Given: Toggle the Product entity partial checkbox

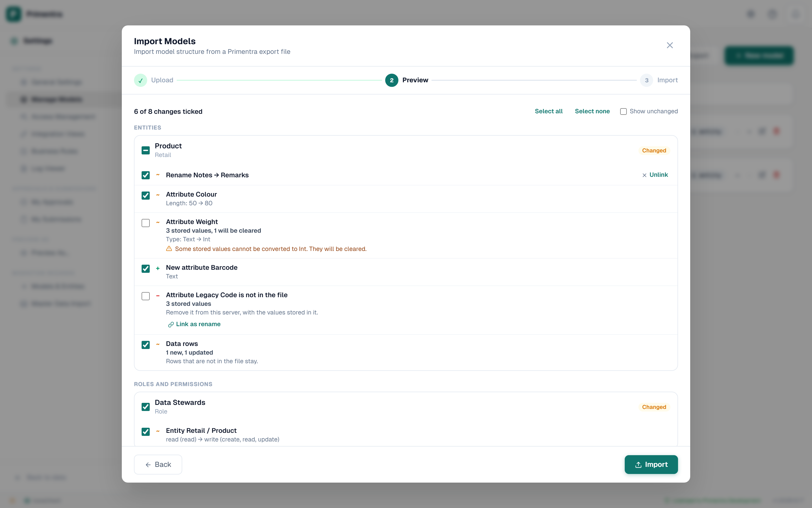Looking at the screenshot, I should click(146, 150).
